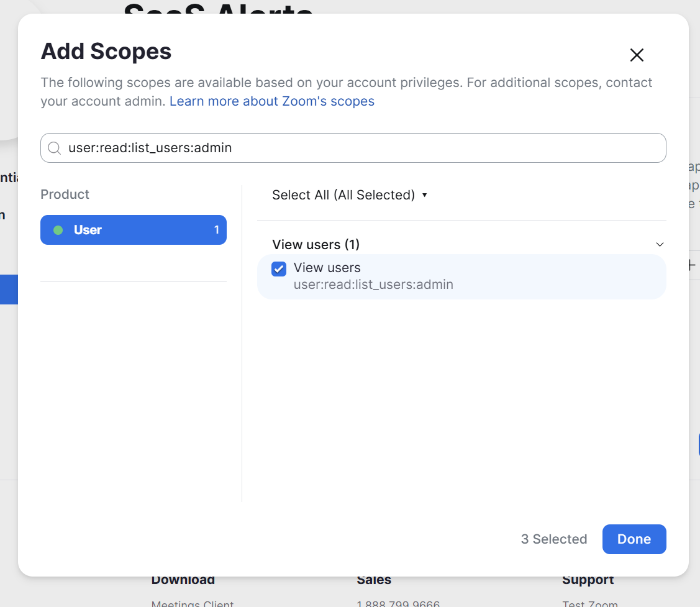Click the small triangle after Select All

click(x=425, y=195)
